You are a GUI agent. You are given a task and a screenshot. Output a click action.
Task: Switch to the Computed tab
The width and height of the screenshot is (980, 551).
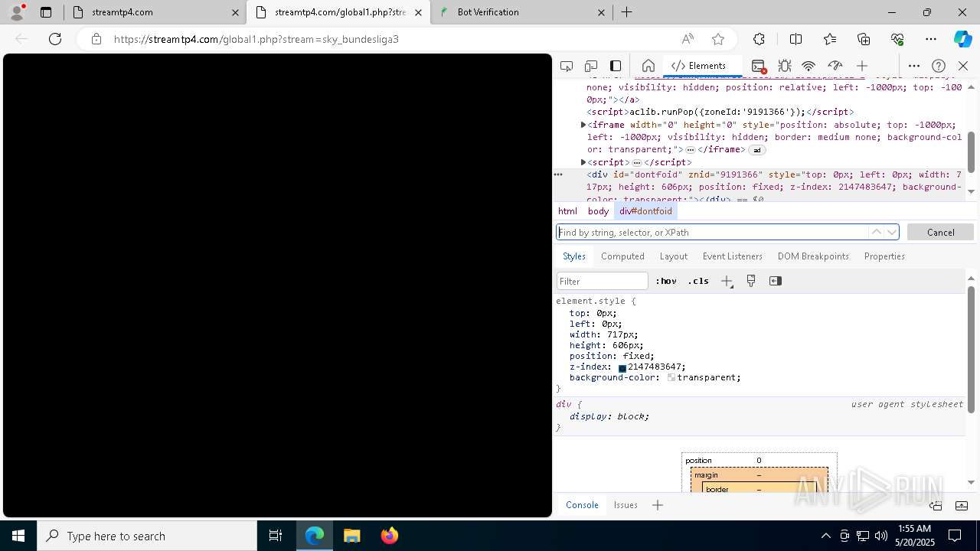(x=622, y=256)
